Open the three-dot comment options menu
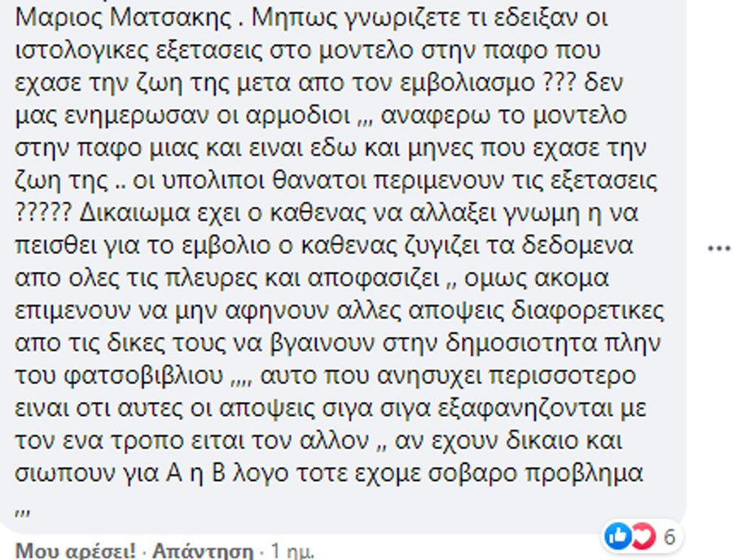 point(719,248)
